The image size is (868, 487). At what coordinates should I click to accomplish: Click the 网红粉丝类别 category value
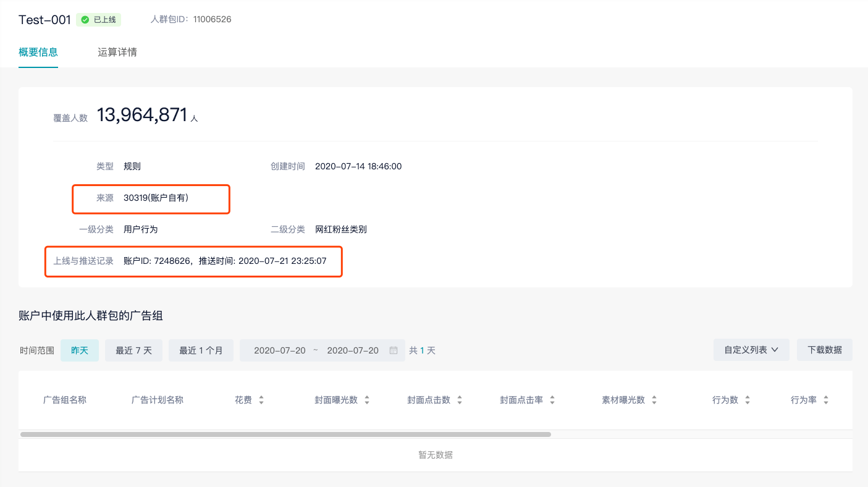341,229
